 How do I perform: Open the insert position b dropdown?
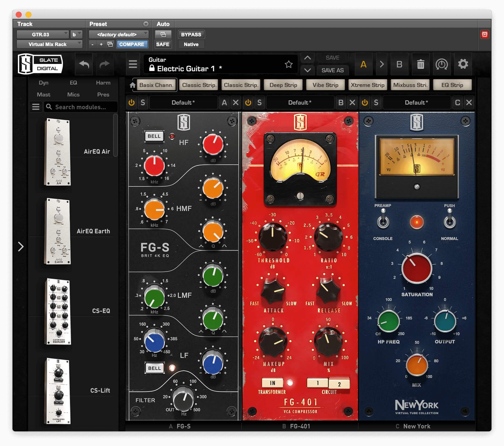click(76, 34)
